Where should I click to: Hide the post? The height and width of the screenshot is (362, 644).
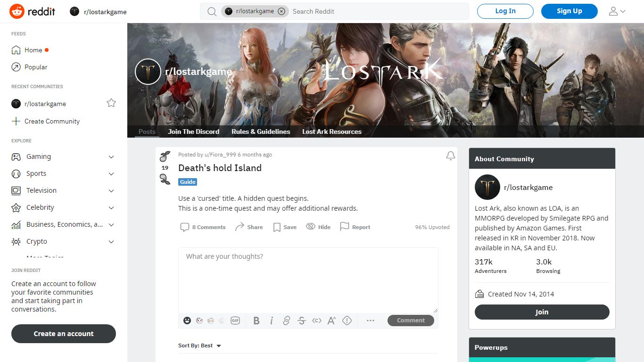pos(318,227)
